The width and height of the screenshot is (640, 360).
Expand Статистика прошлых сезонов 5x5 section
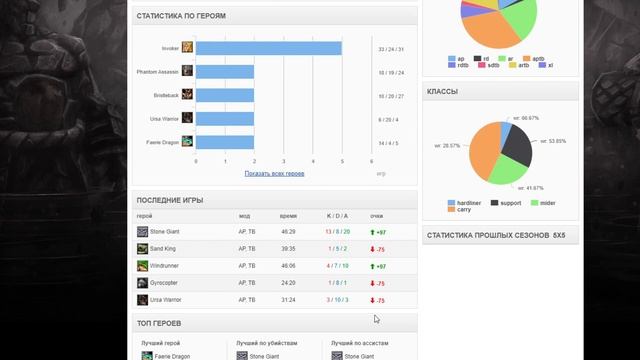pos(500,236)
